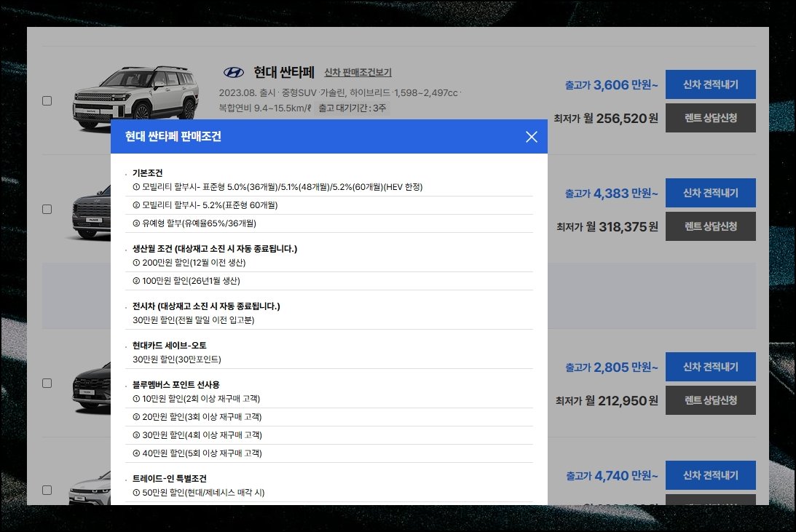The image size is (796, 532).
Task: Select the 출고가 4,383 만원~ price text
Action: pyautogui.click(x=611, y=194)
